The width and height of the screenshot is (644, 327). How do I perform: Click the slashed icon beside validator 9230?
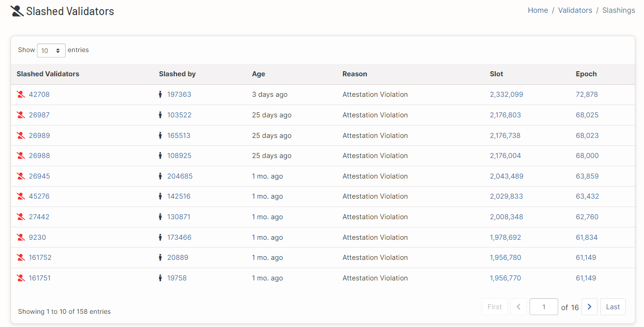coord(21,237)
